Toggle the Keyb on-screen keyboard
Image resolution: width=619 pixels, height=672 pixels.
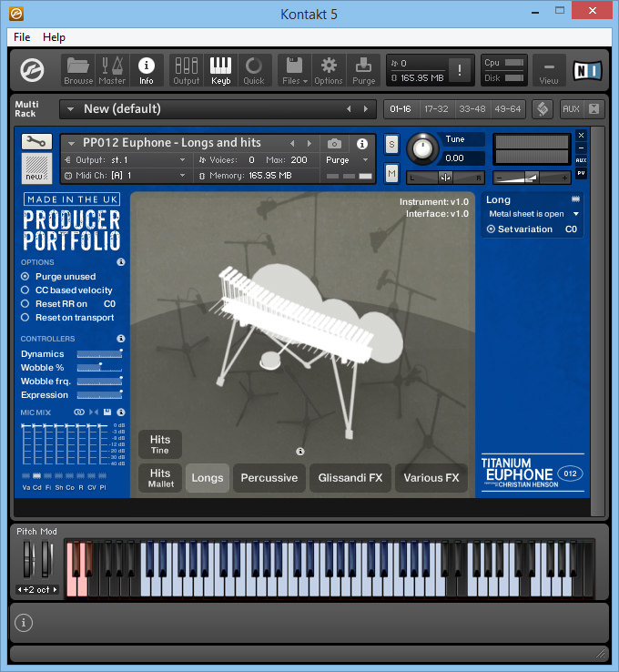[x=220, y=70]
